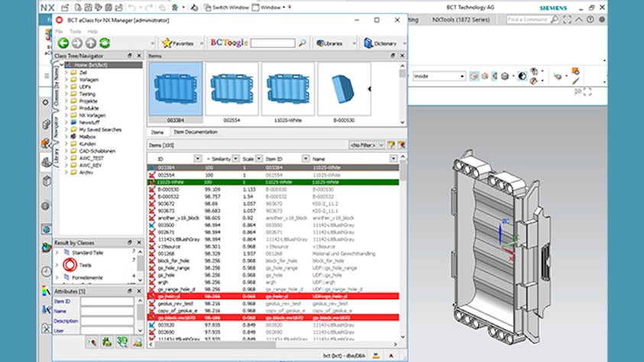
Task: Select the B-000530 part thumbnail
Action: 345,89
